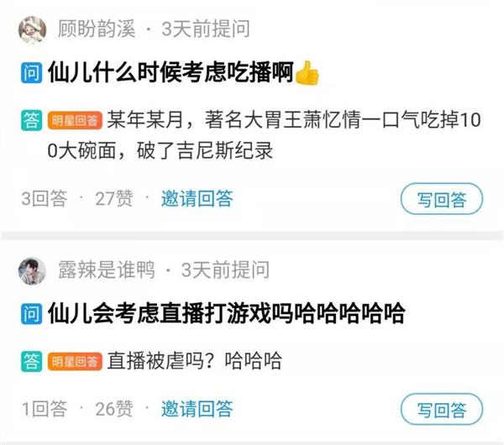
Task: Open 顾盼韵溪's profile avatar
Action: tap(32, 29)
